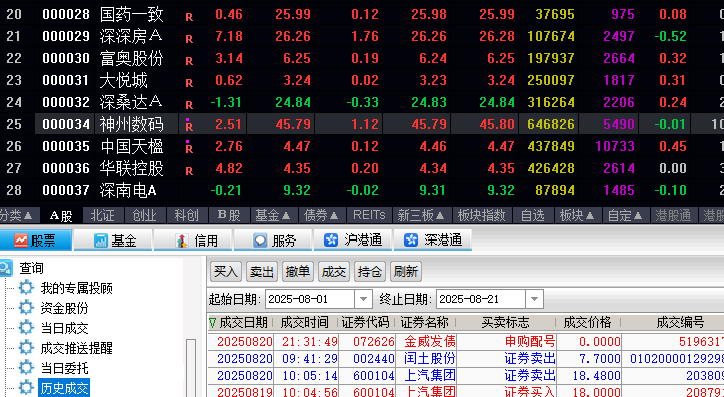The image size is (724, 397).
Task: Click the 买入 button
Action: click(226, 271)
